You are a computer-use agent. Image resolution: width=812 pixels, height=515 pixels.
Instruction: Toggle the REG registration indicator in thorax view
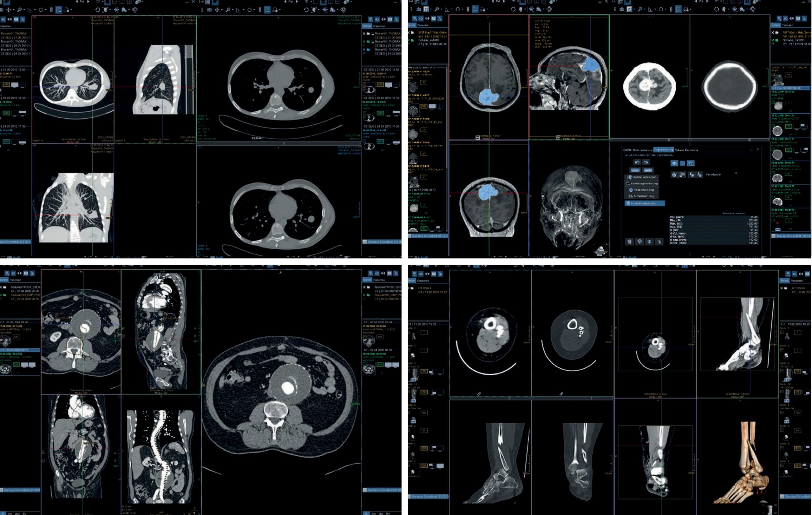(x=256, y=138)
